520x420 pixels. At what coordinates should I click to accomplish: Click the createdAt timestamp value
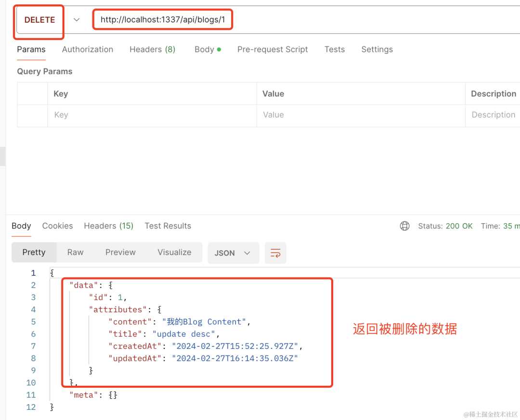click(235, 346)
